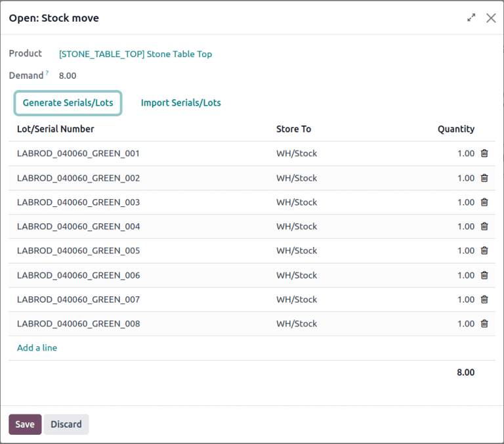Viewport: 504px width, 444px height.
Task: Delete serial LABROD_040060_GREEN_004 with trash icon
Action: click(484, 227)
